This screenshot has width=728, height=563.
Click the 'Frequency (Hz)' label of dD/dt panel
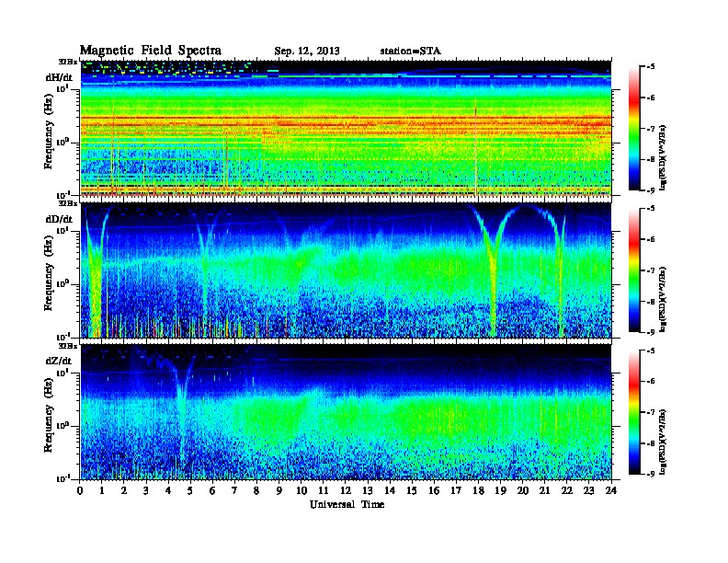click(x=49, y=274)
